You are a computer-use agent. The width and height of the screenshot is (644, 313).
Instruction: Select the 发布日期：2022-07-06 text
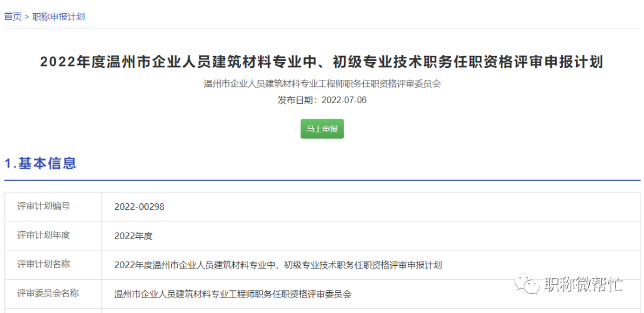pos(322,100)
